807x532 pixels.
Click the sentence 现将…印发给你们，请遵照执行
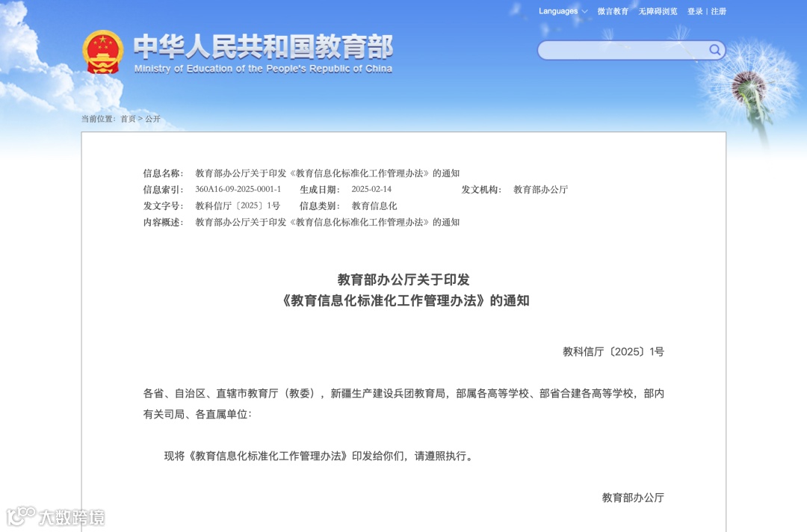[x=319, y=457]
